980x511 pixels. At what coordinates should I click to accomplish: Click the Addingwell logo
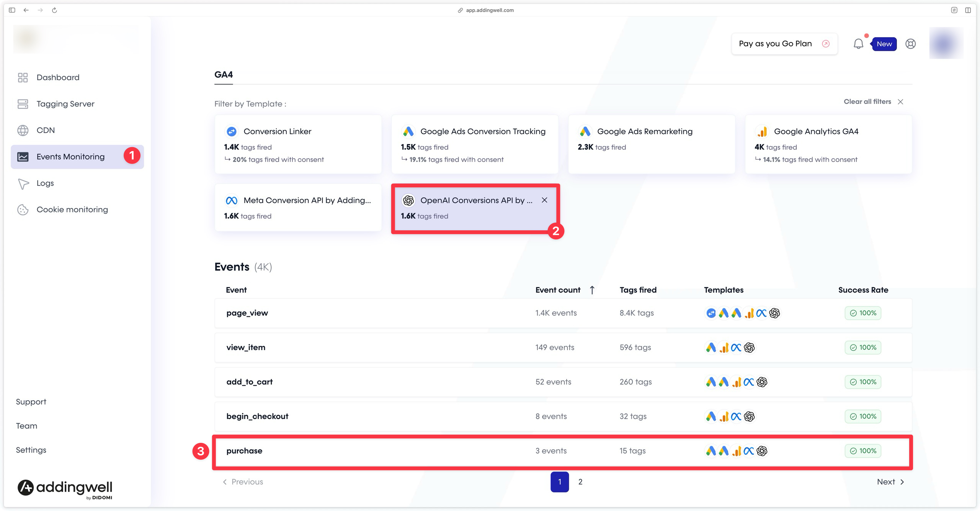coord(65,489)
